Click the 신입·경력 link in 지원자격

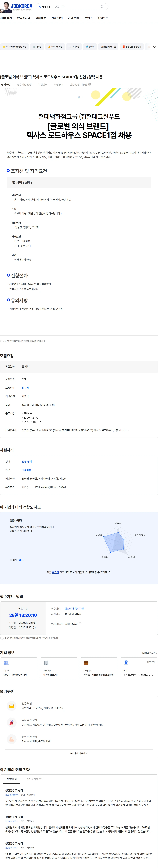[27, 462]
